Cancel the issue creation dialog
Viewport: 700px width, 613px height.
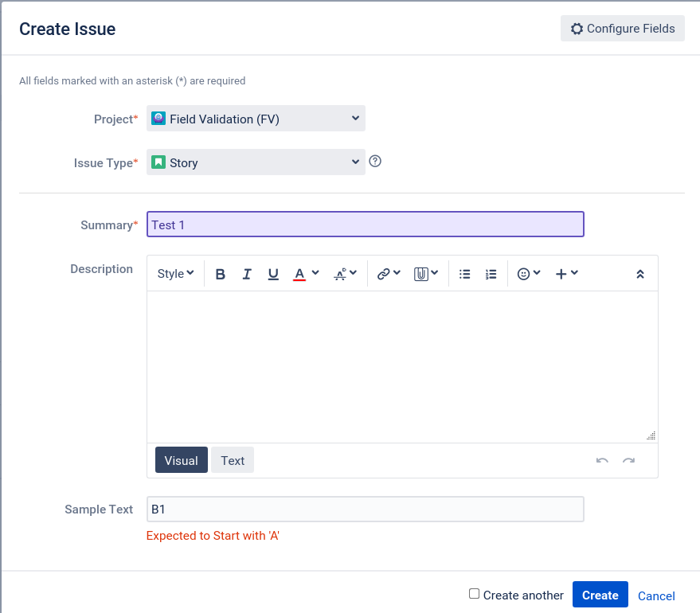[x=656, y=595]
